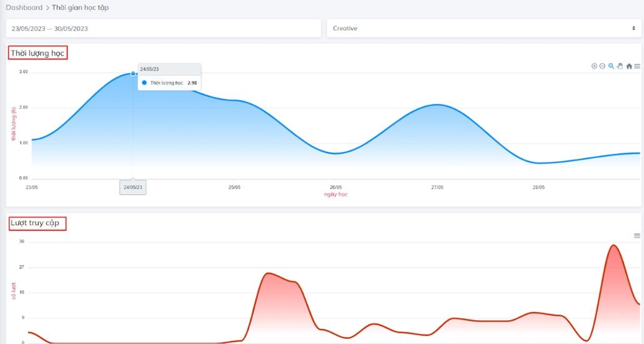The height and width of the screenshot is (344, 644).
Task: Click the 26/05 x-axis label
Action: [335, 187]
